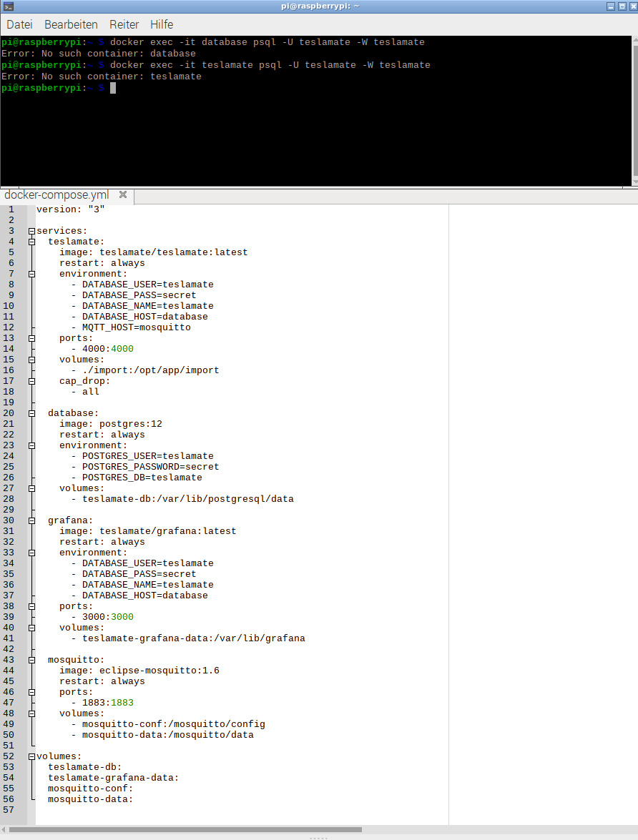The height and width of the screenshot is (840, 638).
Task: Click line number 1 in the gutter
Action: pyautogui.click(x=11, y=209)
